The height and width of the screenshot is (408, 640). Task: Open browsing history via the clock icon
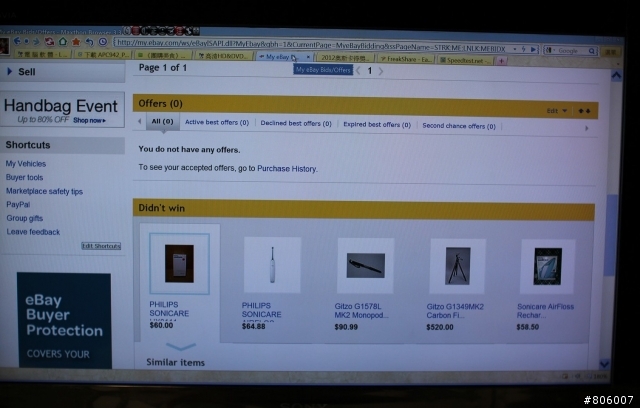(x=103, y=42)
